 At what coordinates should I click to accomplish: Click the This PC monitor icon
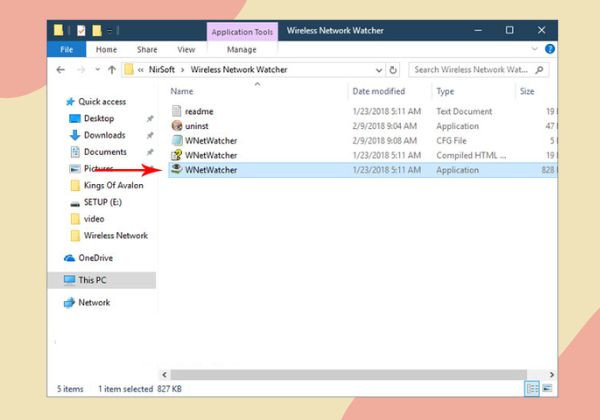(69, 280)
